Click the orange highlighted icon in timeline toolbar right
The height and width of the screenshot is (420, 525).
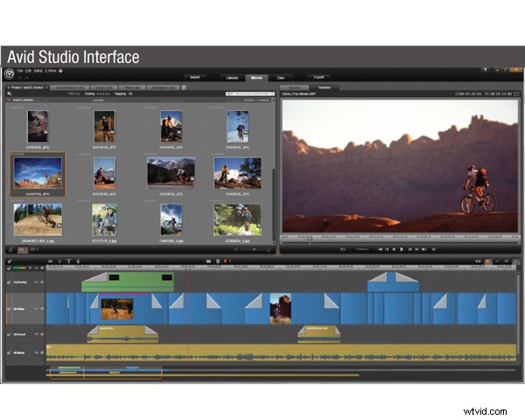click(x=488, y=262)
